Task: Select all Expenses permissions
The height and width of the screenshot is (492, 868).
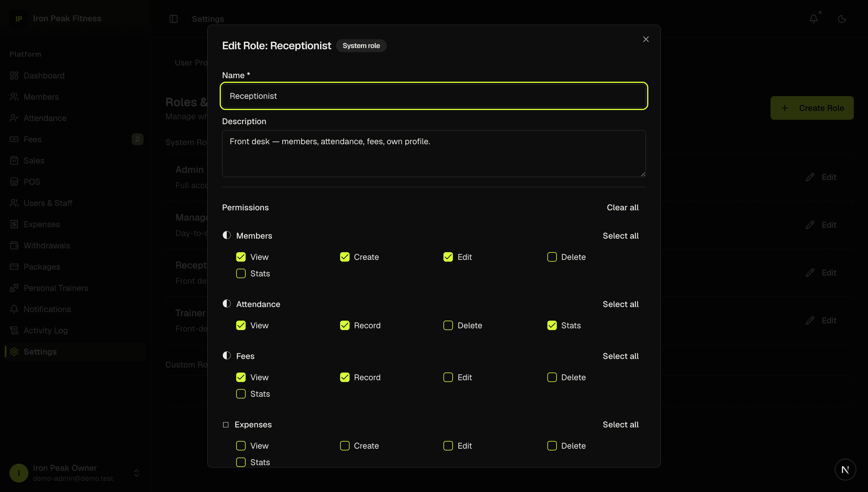Action: [621, 425]
